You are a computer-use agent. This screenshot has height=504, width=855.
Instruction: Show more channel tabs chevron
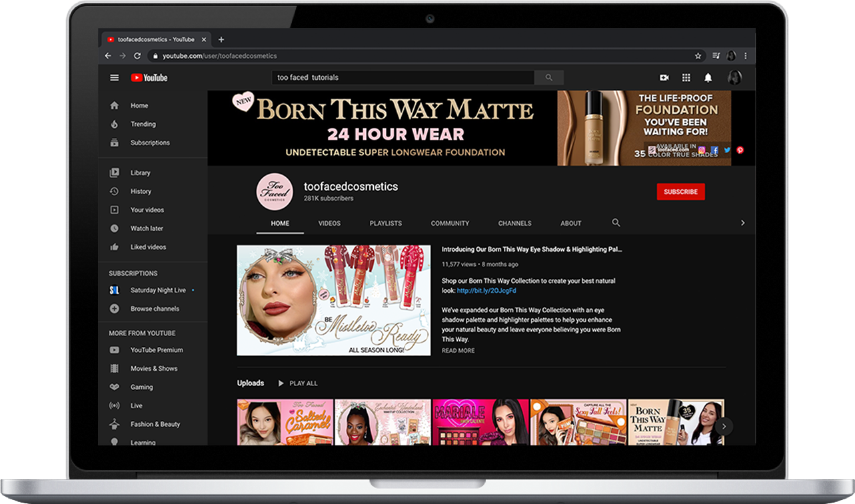(x=743, y=223)
